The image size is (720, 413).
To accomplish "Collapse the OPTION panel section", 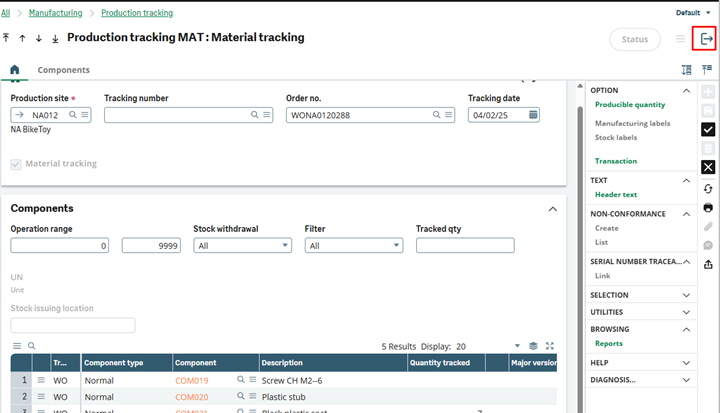I will pos(686,90).
